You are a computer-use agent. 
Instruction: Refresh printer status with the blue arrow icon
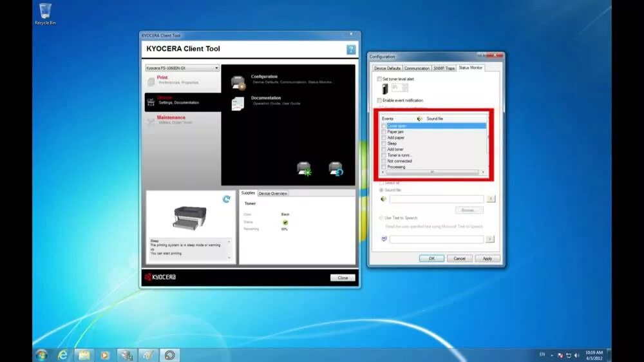pos(226,199)
